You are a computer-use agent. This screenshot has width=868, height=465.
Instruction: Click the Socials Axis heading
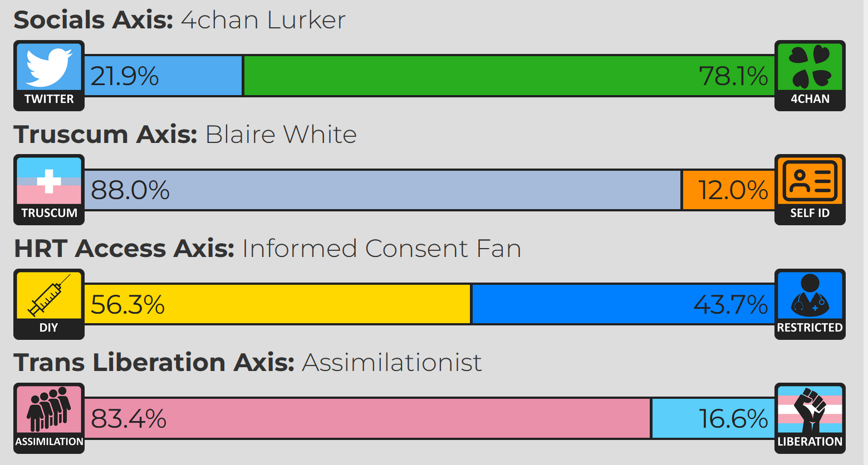click(x=179, y=20)
